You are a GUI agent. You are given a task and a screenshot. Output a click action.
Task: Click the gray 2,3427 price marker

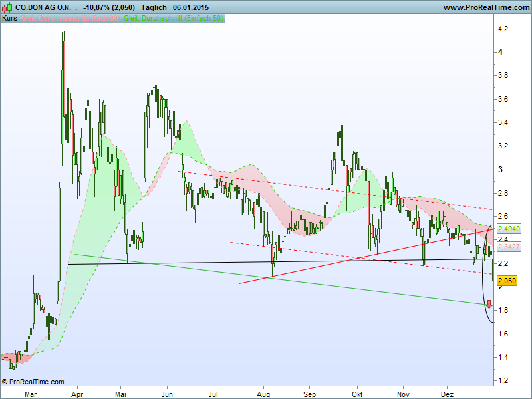click(507, 246)
